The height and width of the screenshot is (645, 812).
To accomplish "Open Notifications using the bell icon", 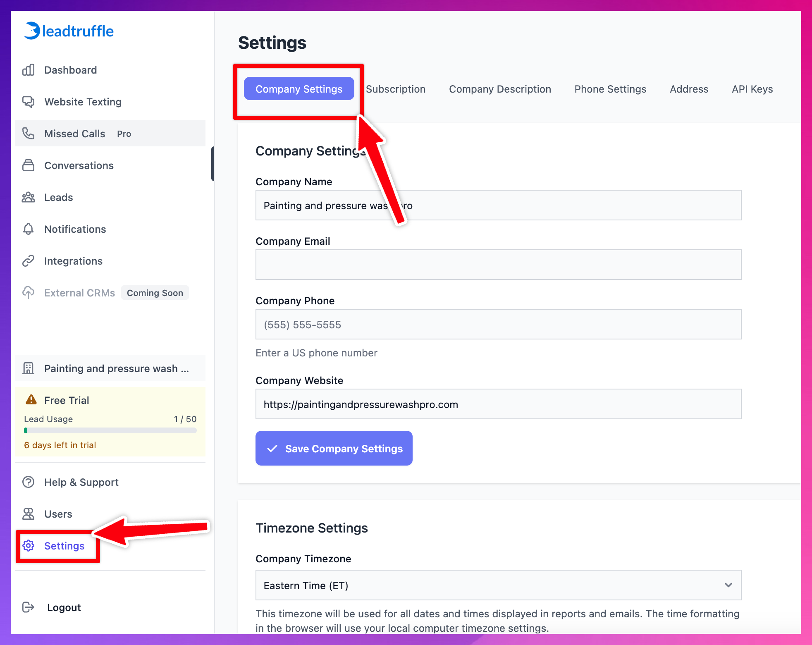I will point(28,229).
